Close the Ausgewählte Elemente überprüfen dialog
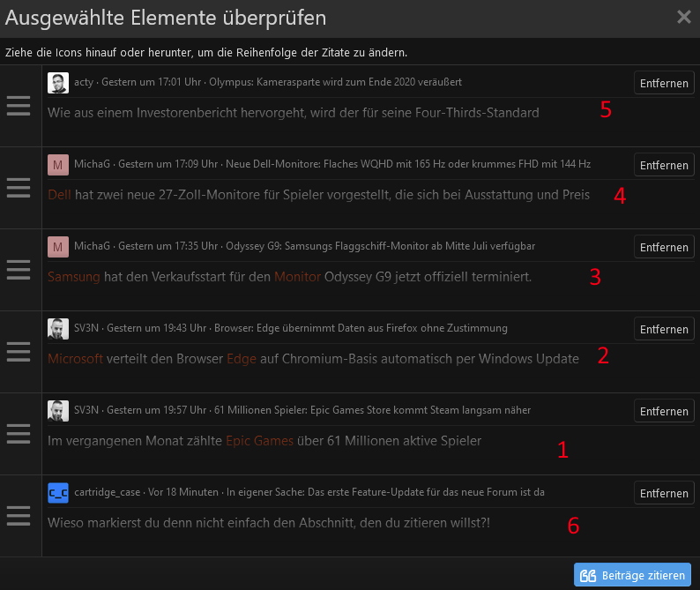700x590 pixels. click(x=684, y=17)
